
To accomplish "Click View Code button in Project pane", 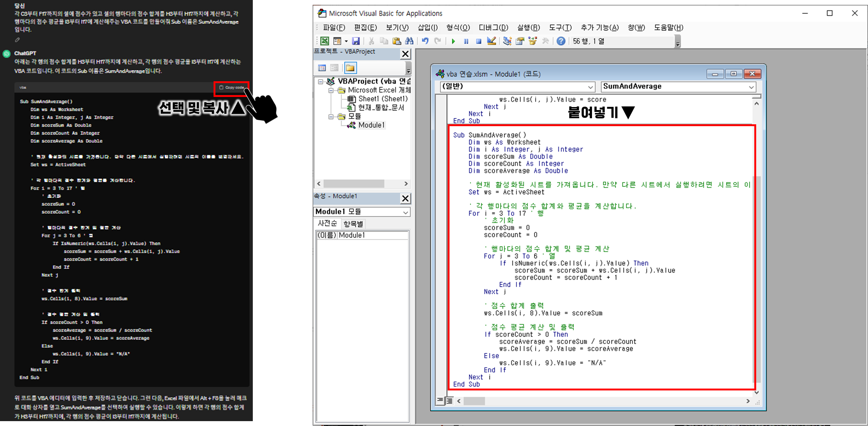I will [x=322, y=68].
